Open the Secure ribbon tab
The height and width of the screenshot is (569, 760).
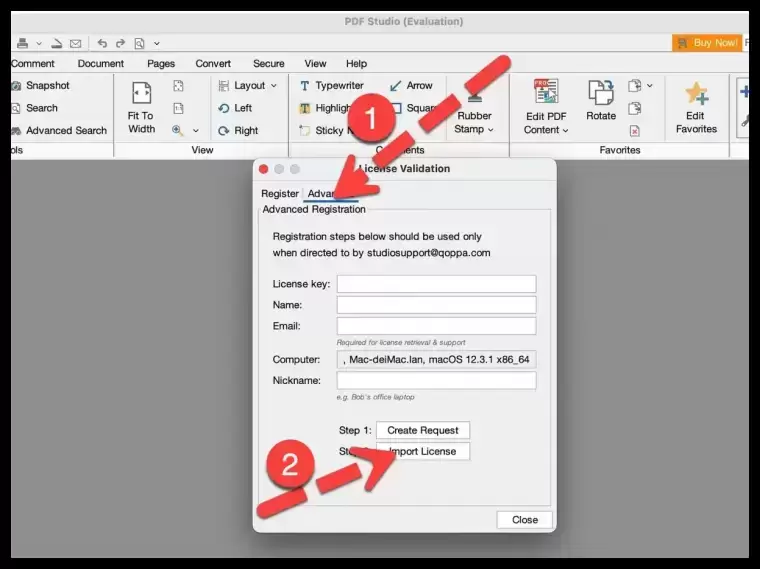269,63
